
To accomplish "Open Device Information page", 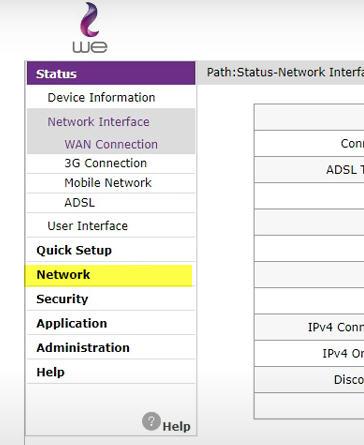I will click(x=101, y=98).
